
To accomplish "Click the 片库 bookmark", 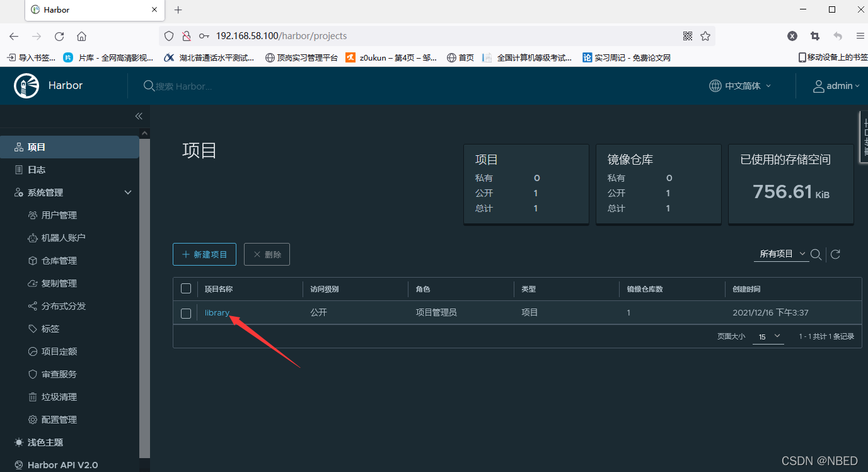I will pos(108,57).
